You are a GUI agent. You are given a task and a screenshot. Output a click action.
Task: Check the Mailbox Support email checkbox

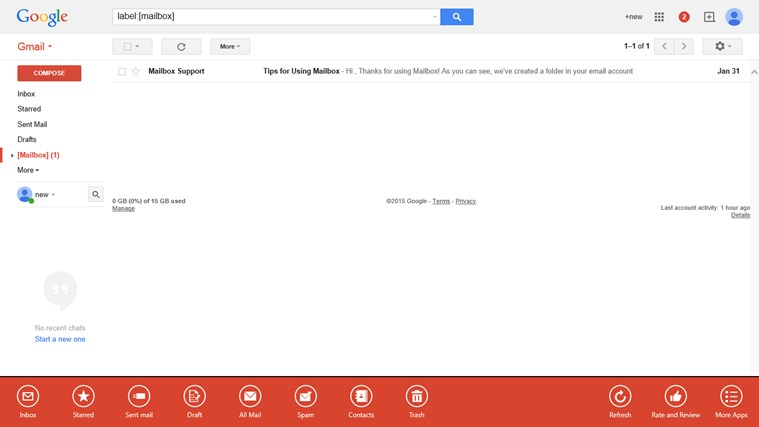coord(122,72)
